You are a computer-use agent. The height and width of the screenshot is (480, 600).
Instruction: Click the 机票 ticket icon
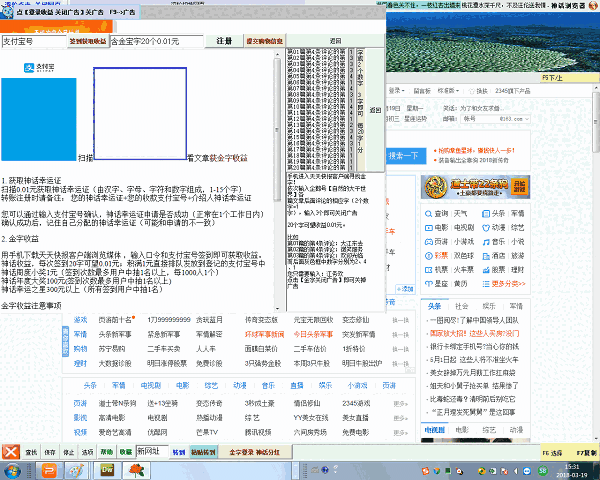click(x=429, y=270)
